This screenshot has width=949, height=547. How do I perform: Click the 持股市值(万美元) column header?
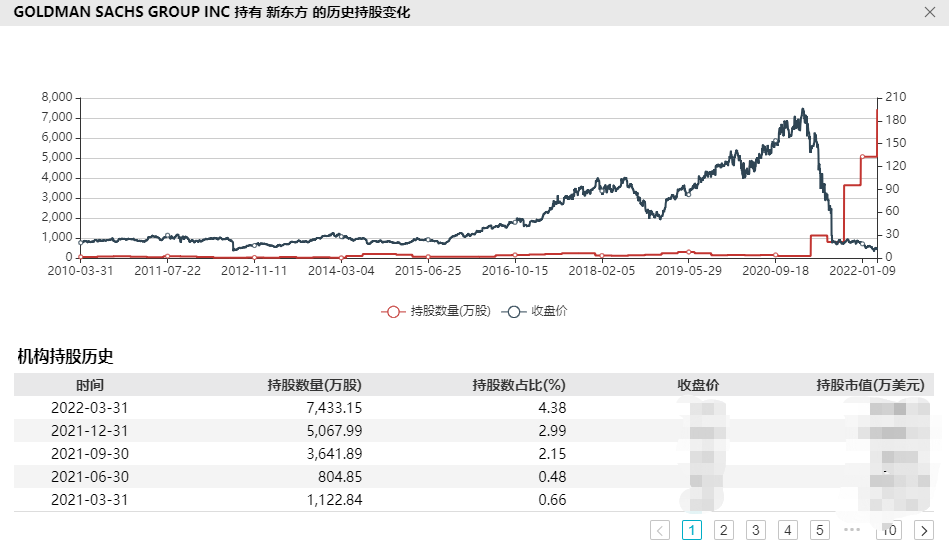click(x=870, y=385)
